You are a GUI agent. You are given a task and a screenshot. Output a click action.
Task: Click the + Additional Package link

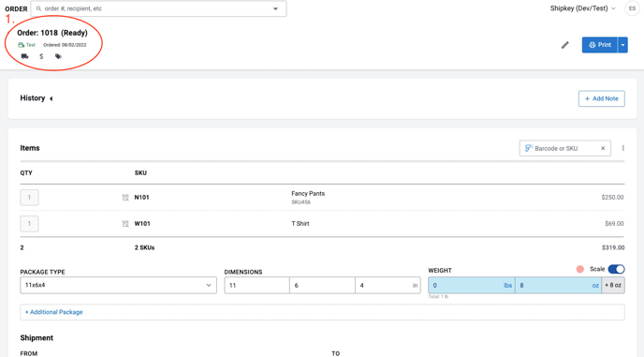point(53,312)
